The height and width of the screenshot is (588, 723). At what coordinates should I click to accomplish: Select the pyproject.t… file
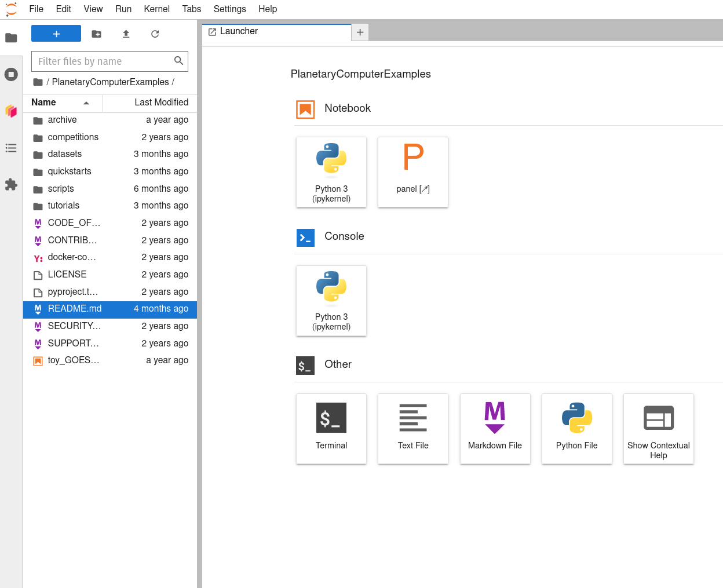click(x=110, y=292)
